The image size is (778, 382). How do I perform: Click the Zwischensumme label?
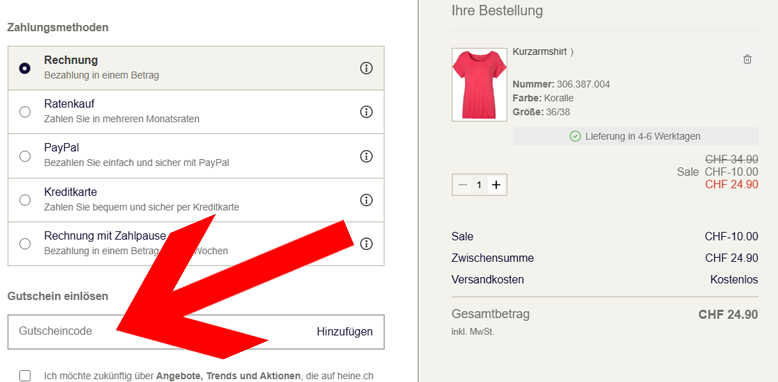coord(493,258)
